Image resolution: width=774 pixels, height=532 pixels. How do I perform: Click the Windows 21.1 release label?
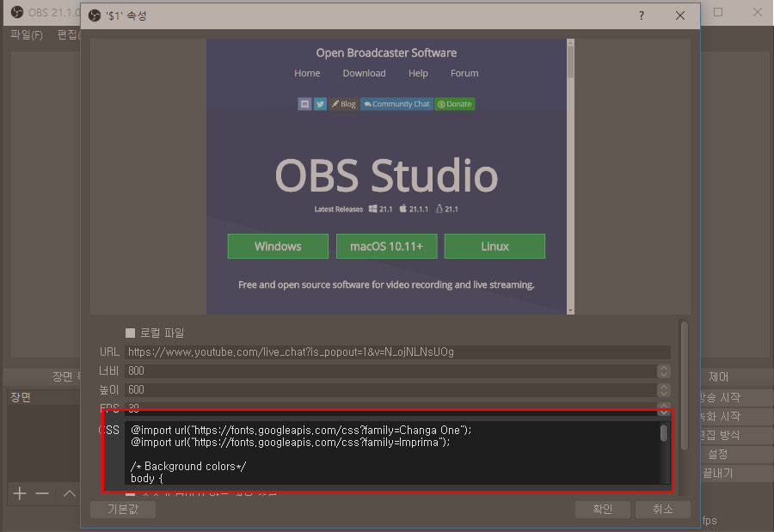pos(381,209)
